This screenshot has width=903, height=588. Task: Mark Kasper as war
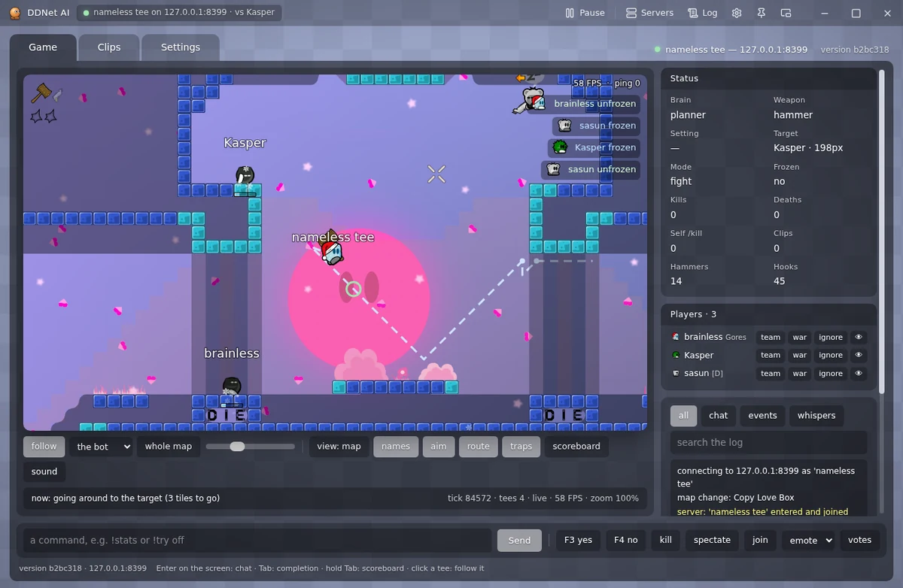799,355
